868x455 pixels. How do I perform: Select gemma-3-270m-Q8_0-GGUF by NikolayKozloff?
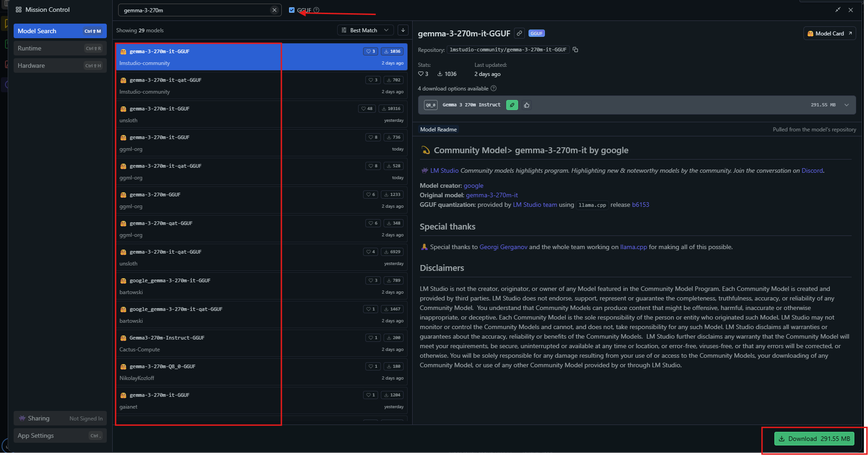(261, 372)
